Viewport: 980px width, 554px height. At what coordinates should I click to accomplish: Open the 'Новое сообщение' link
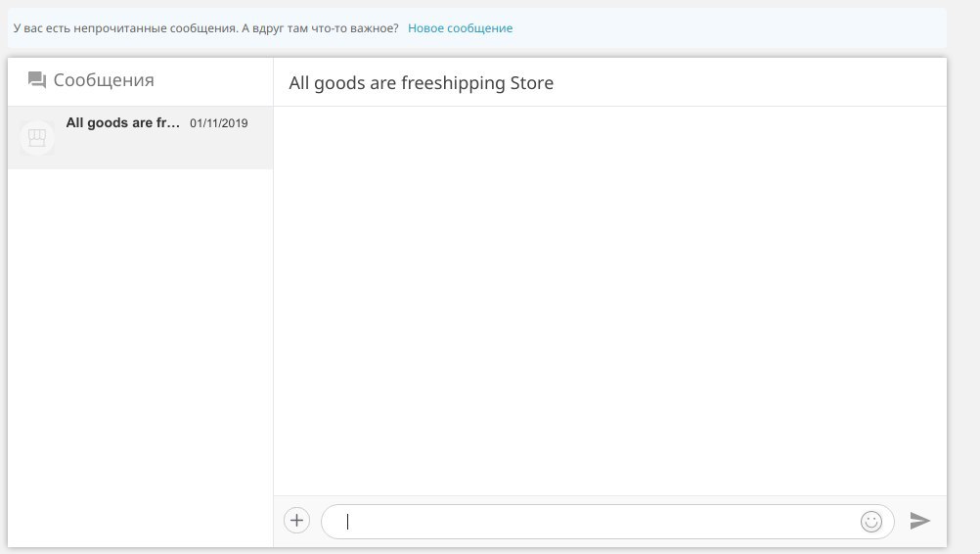[x=460, y=28]
